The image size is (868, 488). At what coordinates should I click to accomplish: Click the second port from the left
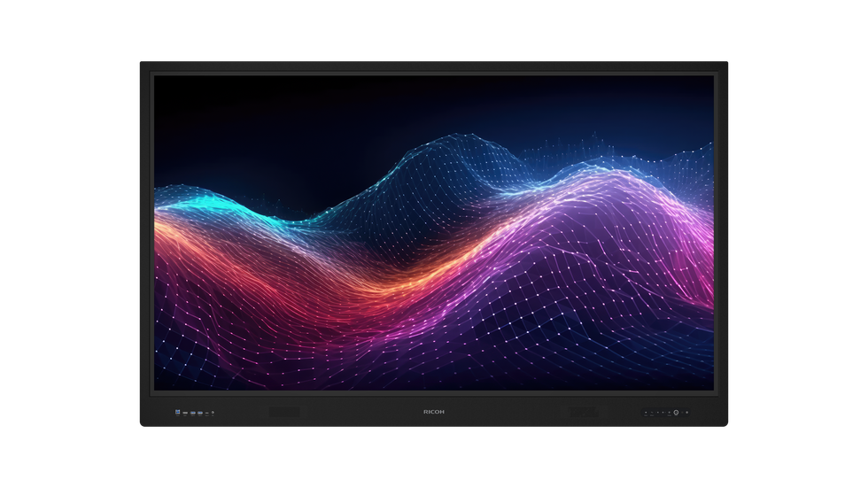tap(185, 413)
